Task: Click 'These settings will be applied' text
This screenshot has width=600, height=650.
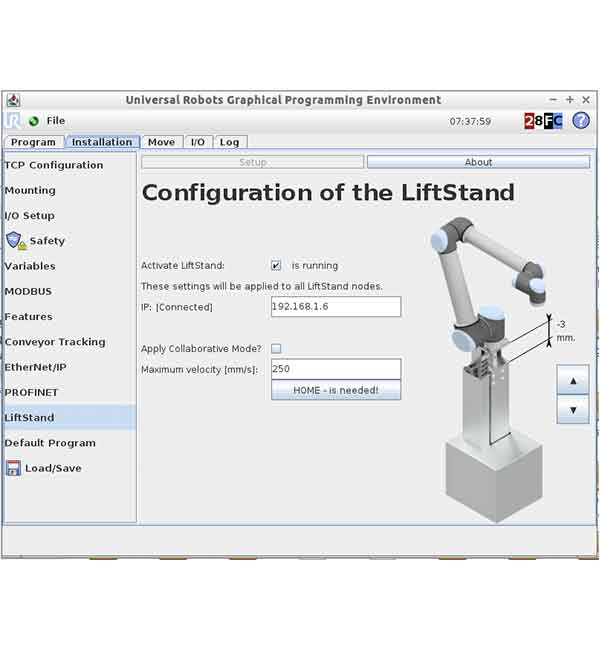Action: [262, 286]
